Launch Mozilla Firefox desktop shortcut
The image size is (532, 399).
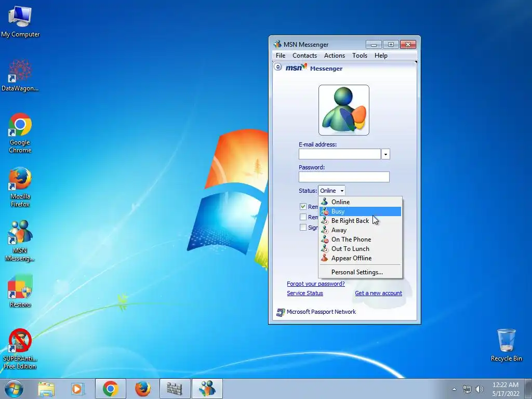point(20,187)
